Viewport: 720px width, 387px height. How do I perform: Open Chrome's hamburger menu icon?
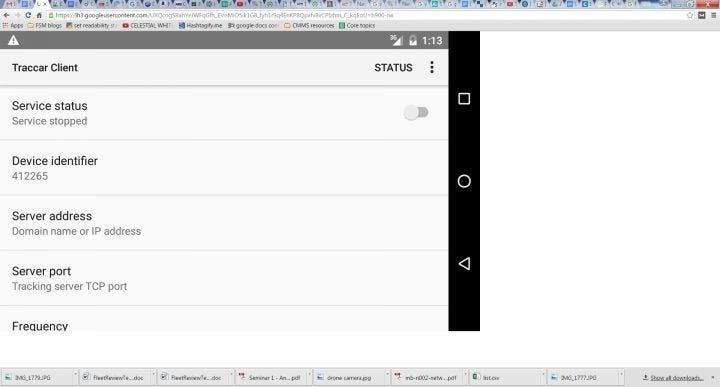point(713,15)
